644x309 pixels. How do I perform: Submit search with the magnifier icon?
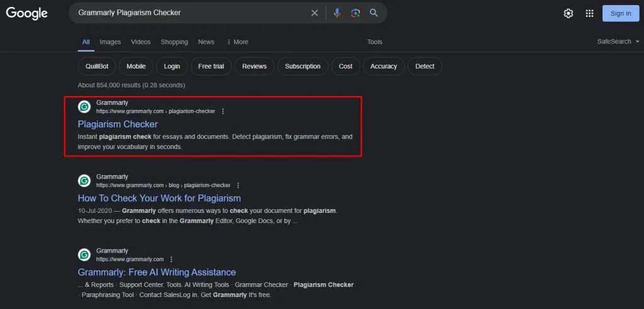point(374,13)
